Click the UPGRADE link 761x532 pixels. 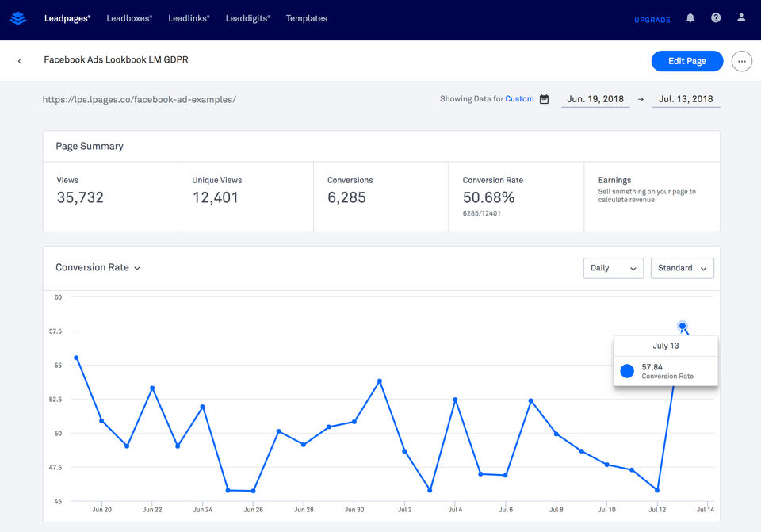click(652, 20)
